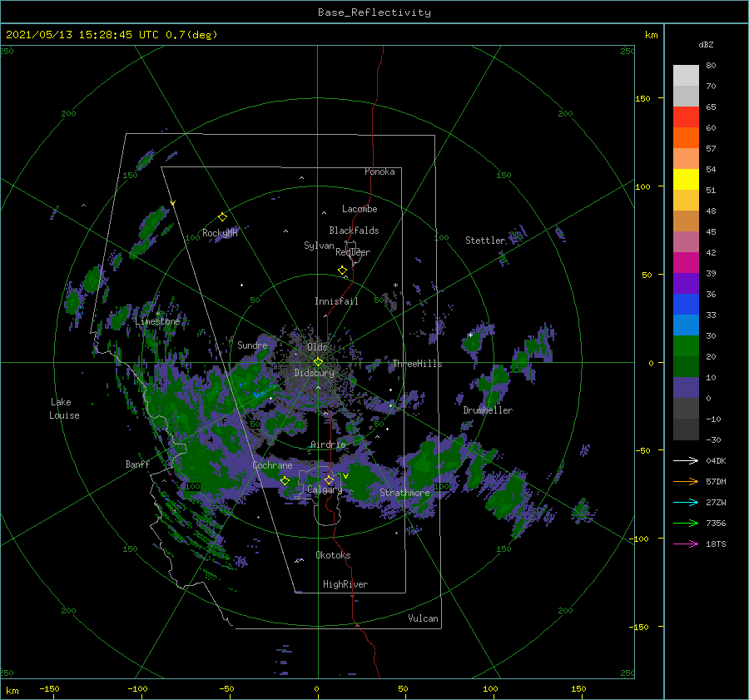
Task: Click the radar center diamond near Olds
Action: coord(318,362)
